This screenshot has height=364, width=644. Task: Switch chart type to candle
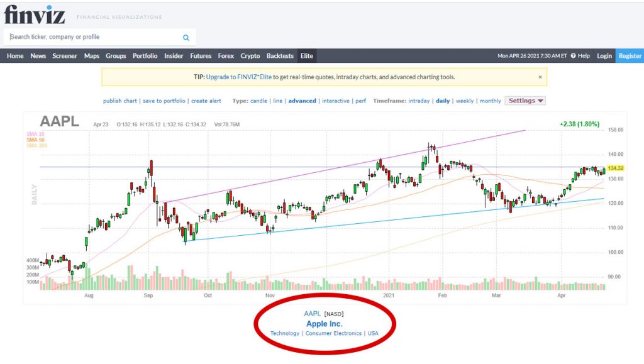pos(258,101)
